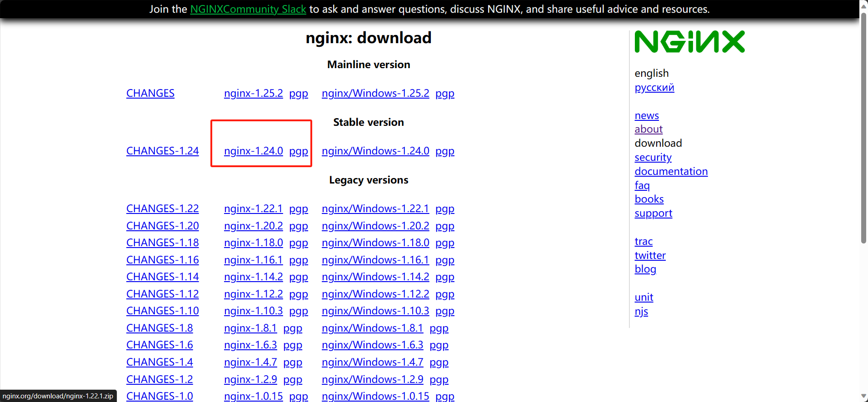The height and width of the screenshot is (402, 868).
Task: Open pgp signature for nginx/Windows-1.16.1
Action: [x=444, y=260]
